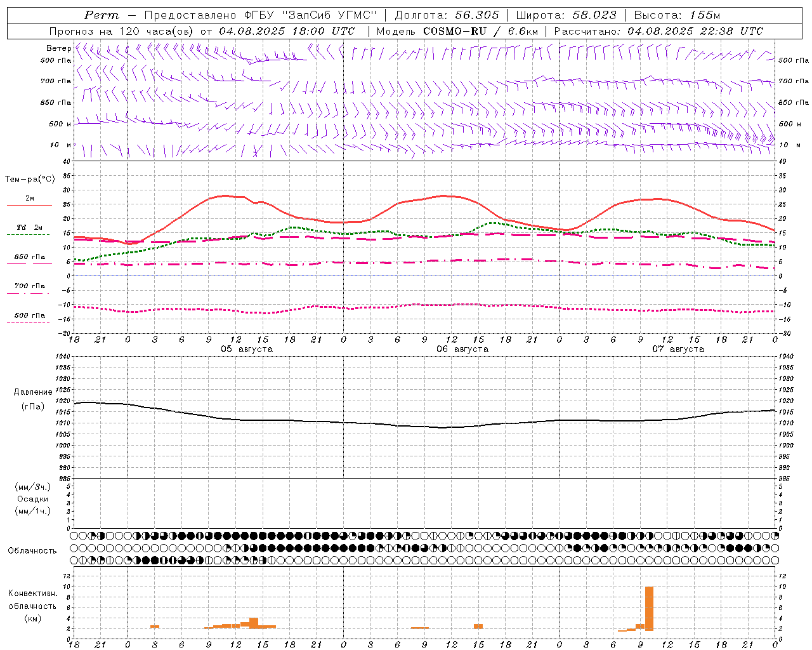Click the forecast start "04.08.2025 18:00 UTC"
This screenshot has width=812, height=650.
pos(287,31)
